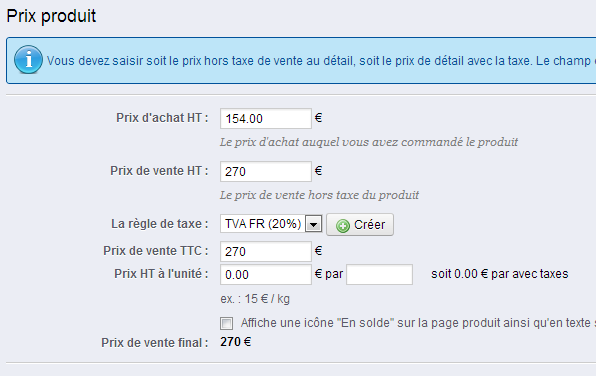Image resolution: width=596 pixels, height=376 pixels.
Task: Click the Créer tax rule button
Action: (360, 225)
